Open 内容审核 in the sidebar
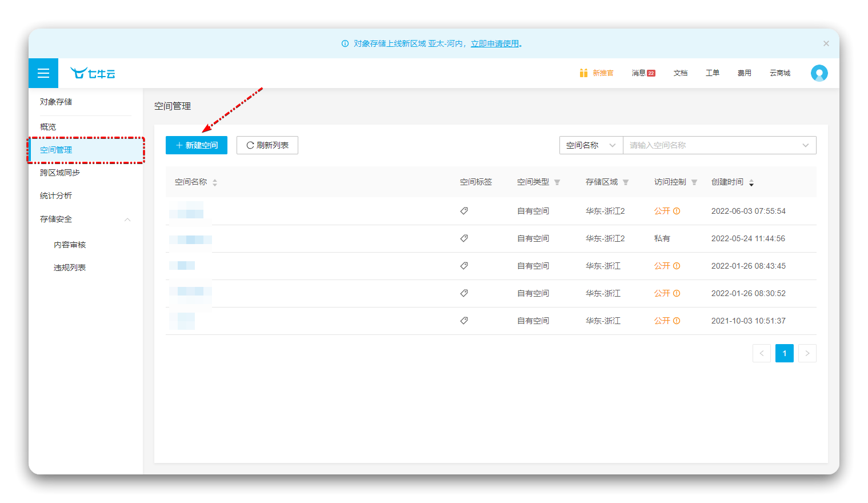The height and width of the screenshot is (503, 868). pos(70,245)
